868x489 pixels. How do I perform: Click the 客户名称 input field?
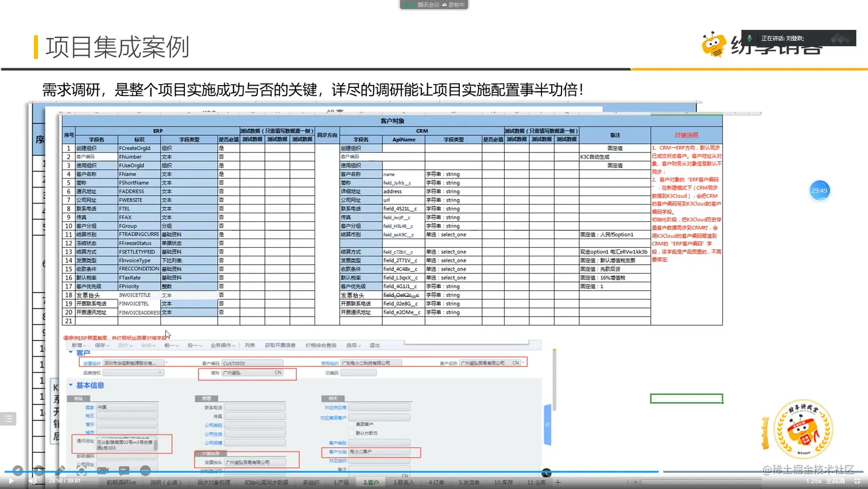(x=490, y=363)
